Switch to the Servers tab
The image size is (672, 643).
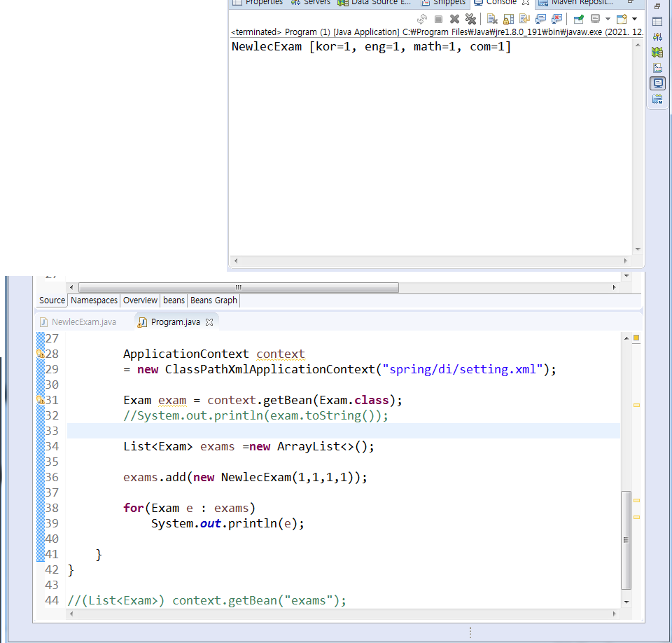pos(311,3)
